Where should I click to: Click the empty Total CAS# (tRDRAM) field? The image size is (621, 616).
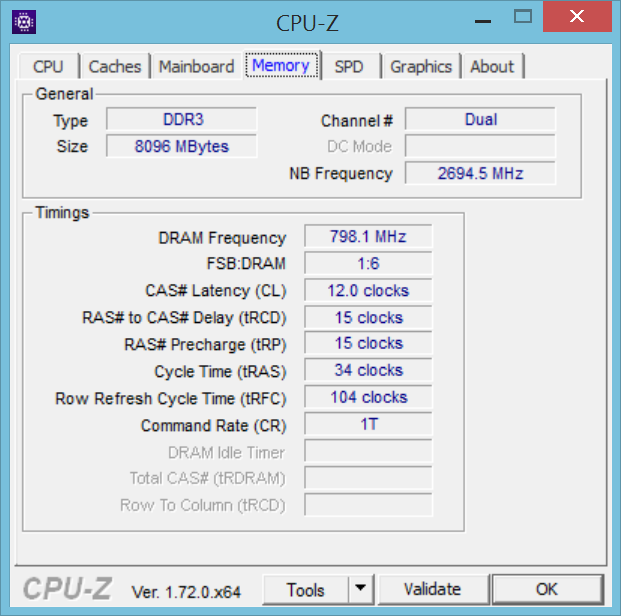click(368, 478)
